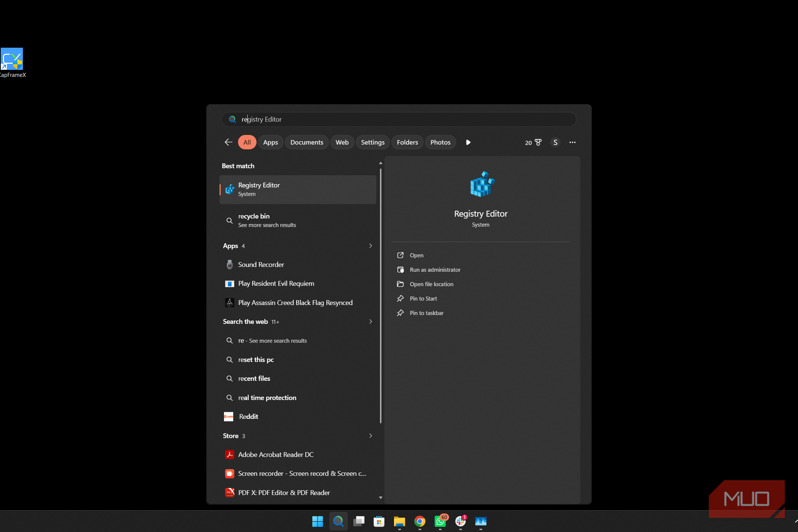
Task: Switch to the Apps filter tab
Action: click(271, 142)
